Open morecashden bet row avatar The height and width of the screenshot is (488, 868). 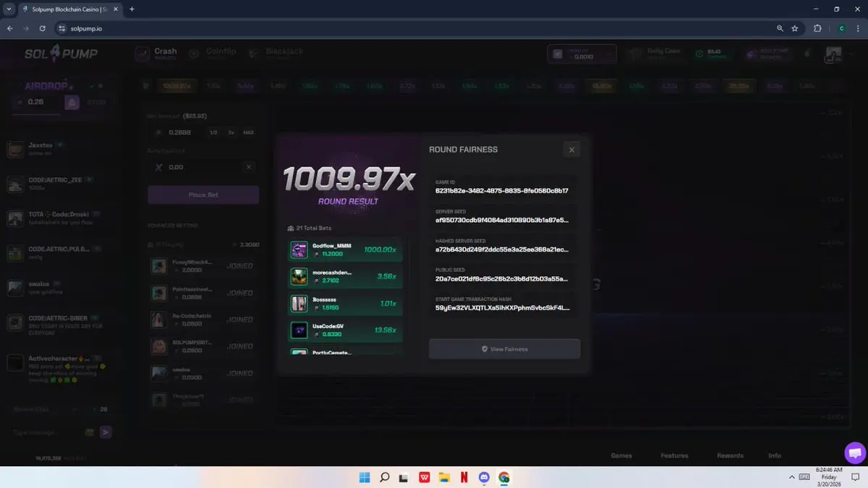pyautogui.click(x=299, y=277)
